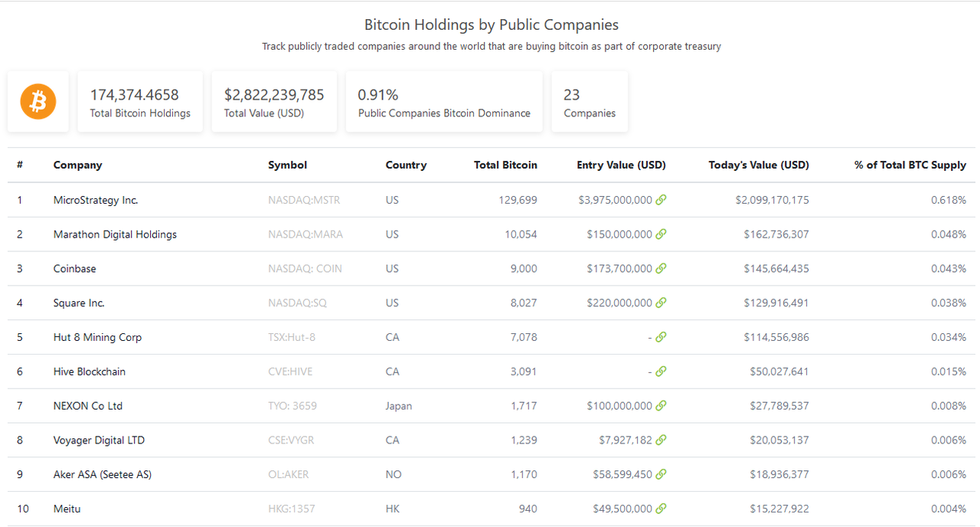
Task: Select the Total Value (USD) card
Action: click(x=274, y=102)
